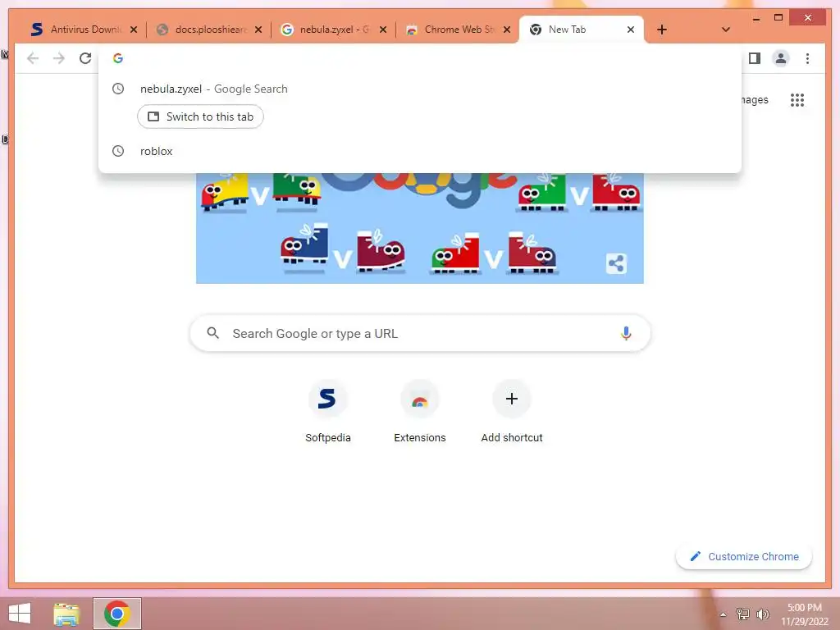840x630 pixels.
Task: Click the Chrome taskbar icon
Action: [x=117, y=614]
